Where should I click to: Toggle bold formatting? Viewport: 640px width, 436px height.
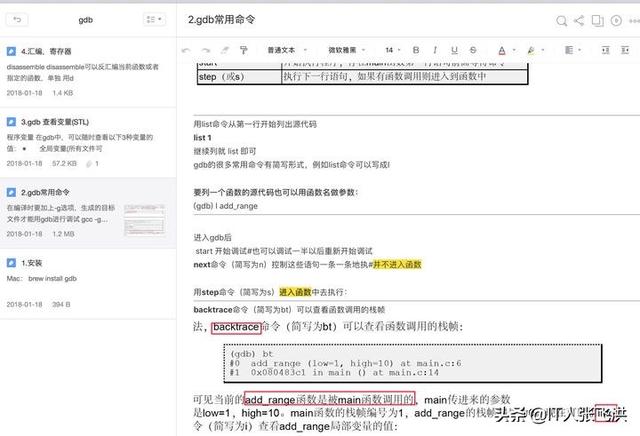414,49
